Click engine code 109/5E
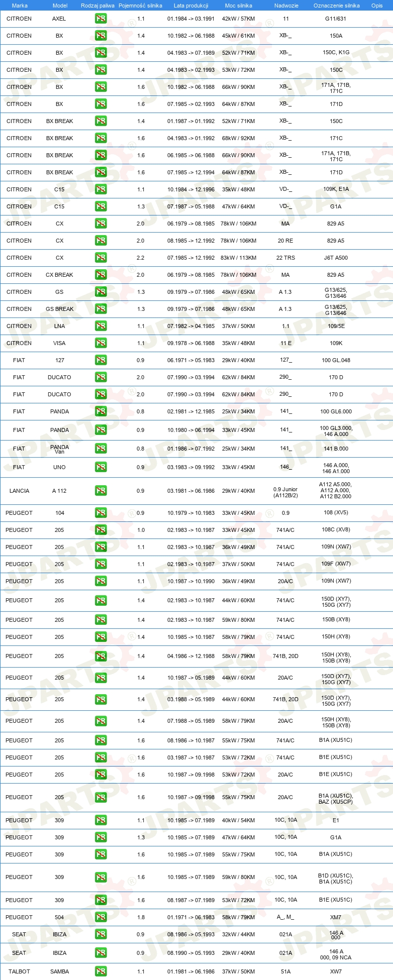Viewport: 393px width, 980px height. 336,326
